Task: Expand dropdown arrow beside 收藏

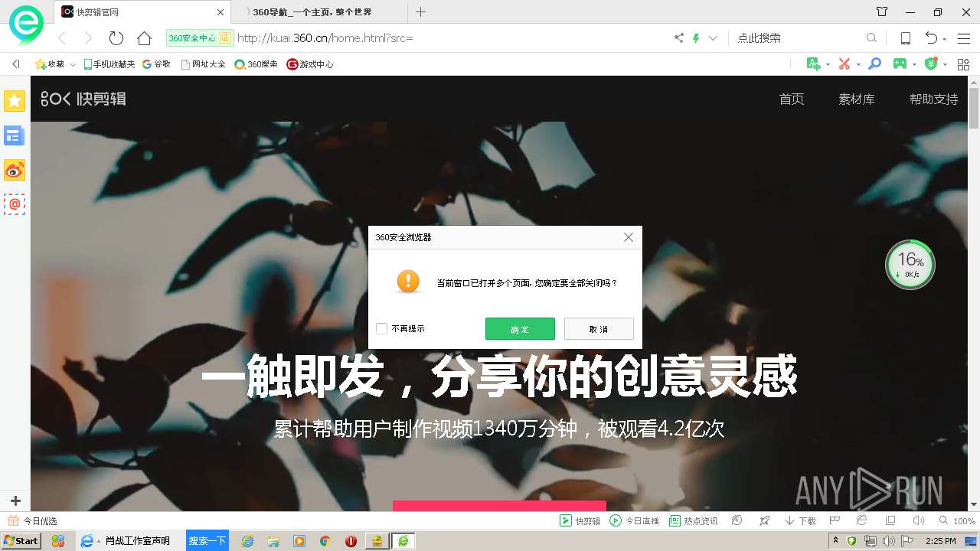Action: pyautogui.click(x=73, y=64)
